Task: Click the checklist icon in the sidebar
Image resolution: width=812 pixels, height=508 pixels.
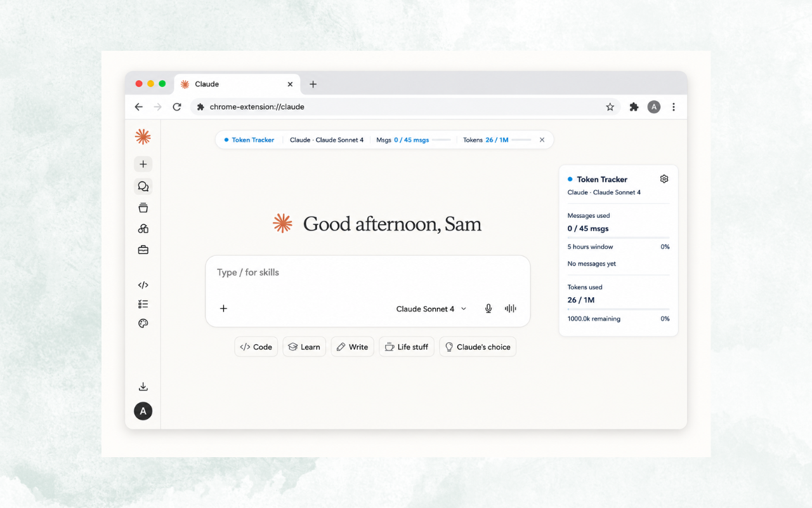Action: (x=143, y=304)
